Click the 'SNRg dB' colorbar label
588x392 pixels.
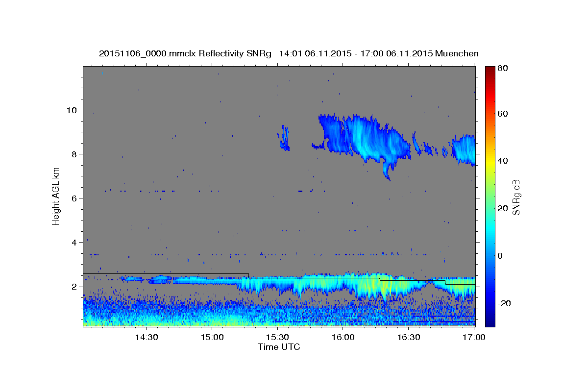pos(516,197)
